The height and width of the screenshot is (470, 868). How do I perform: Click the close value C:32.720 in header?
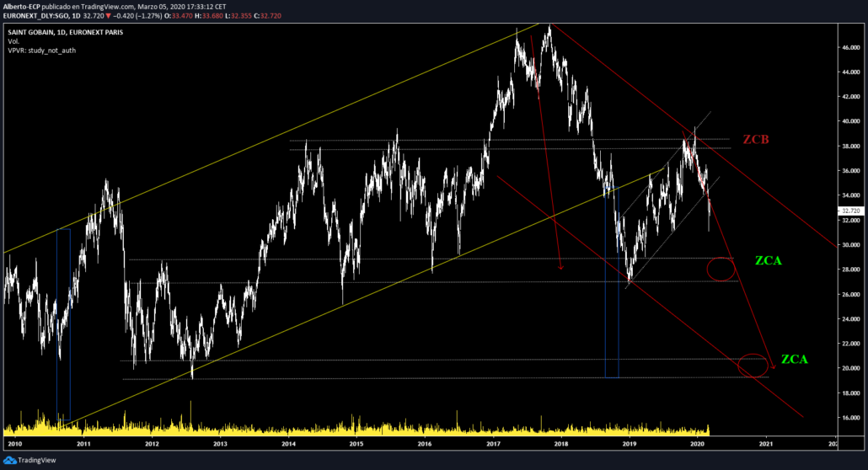(267, 15)
